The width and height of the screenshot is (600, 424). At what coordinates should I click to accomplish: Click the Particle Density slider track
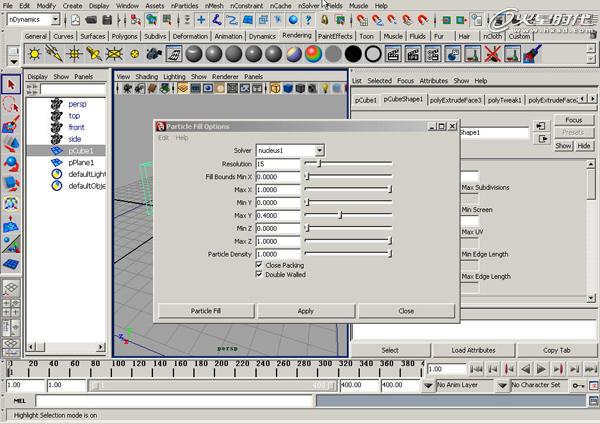point(348,254)
